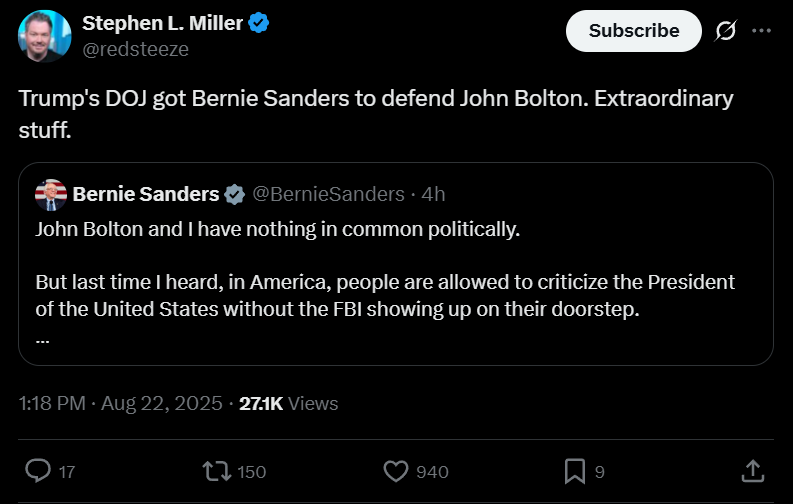Viewport: 793px width, 504px height.
Task: Bookmark this post
Action: [x=575, y=470]
